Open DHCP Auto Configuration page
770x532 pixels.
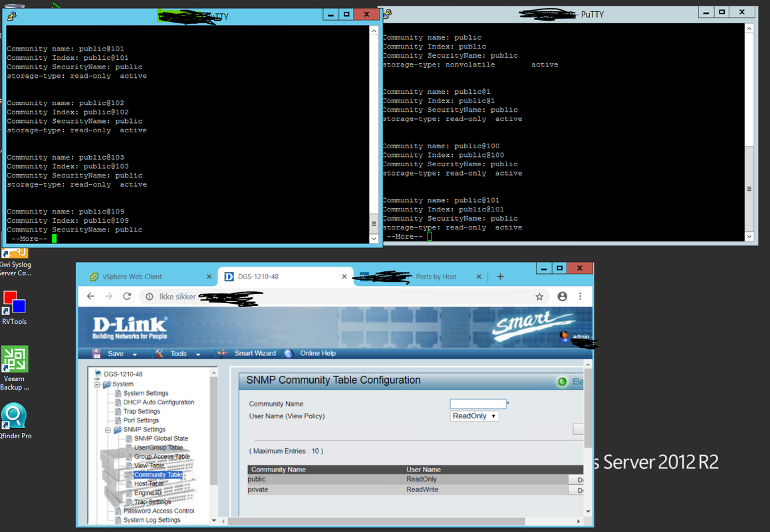tap(159, 402)
